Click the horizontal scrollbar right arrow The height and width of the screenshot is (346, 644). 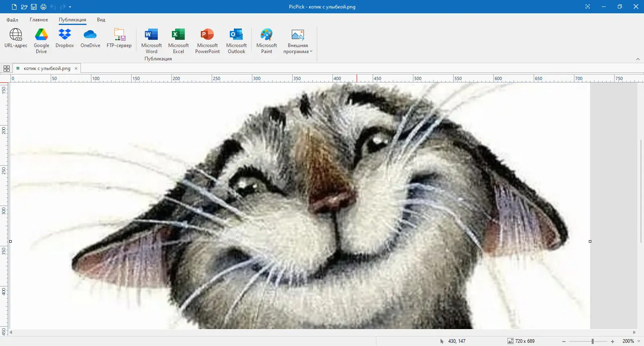point(635,332)
